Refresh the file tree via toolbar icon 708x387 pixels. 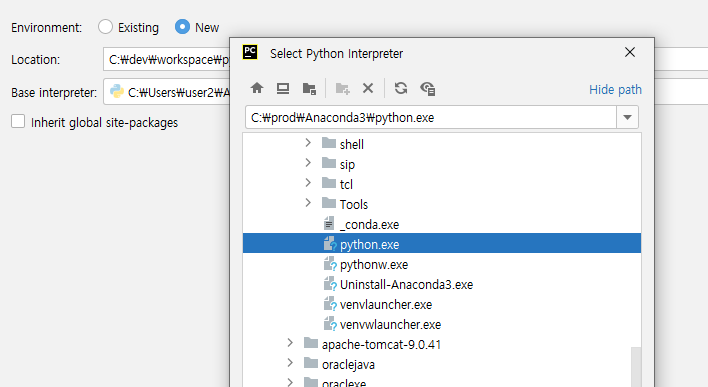click(401, 88)
